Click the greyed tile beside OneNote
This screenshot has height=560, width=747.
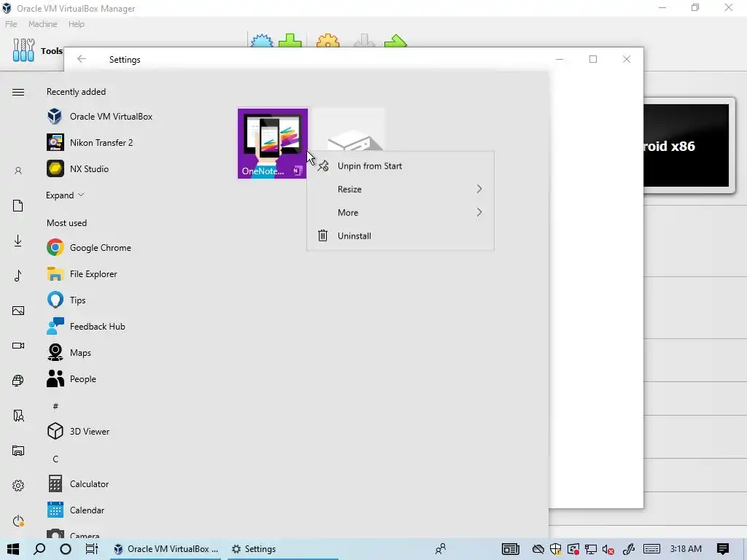349,130
